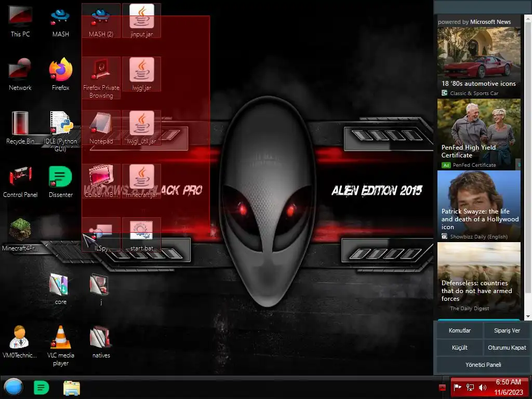Screen dimensions: 532x399
Task: Select the ILSpy desktop shortcut
Action: pos(101,235)
